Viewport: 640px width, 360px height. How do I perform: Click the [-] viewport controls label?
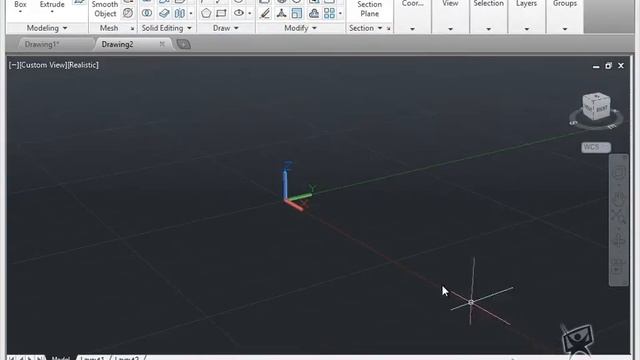point(13,65)
